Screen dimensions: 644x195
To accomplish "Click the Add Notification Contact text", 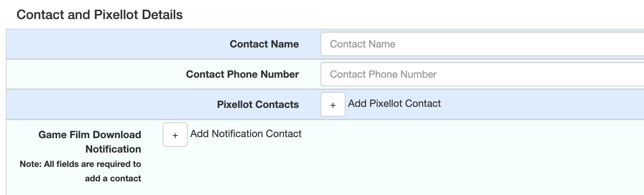I will tap(246, 134).
